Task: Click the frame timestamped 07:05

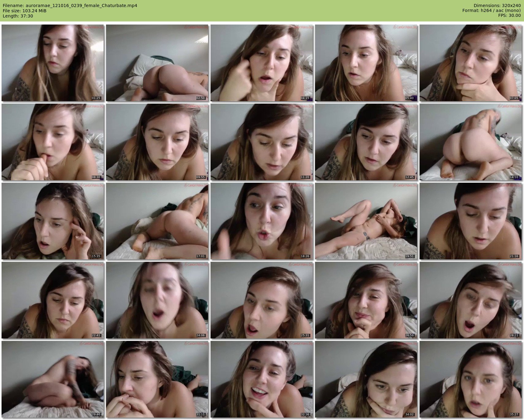Action: click(470, 63)
